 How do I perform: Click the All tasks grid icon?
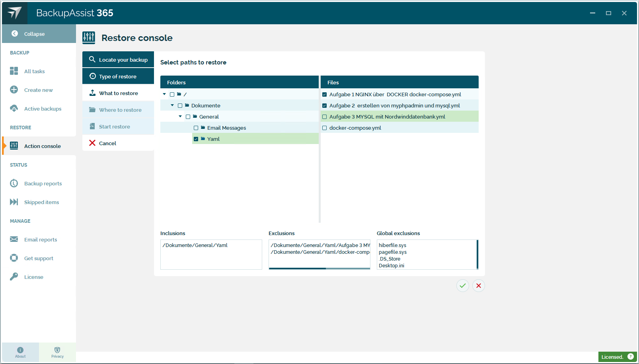pos(14,71)
